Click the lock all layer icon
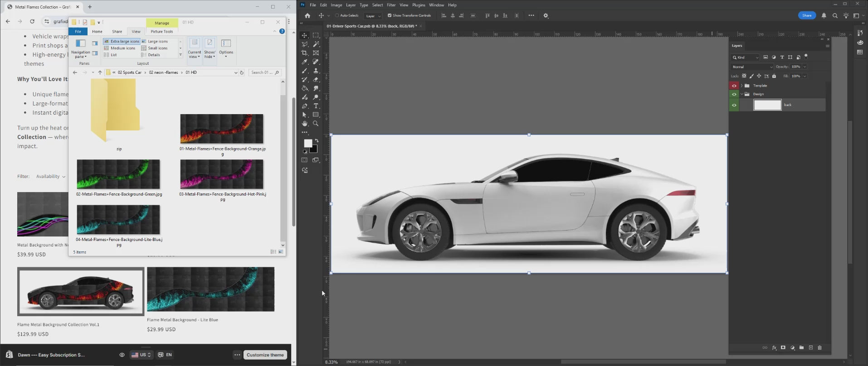Viewport: 868px width, 366px height. [774, 76]
